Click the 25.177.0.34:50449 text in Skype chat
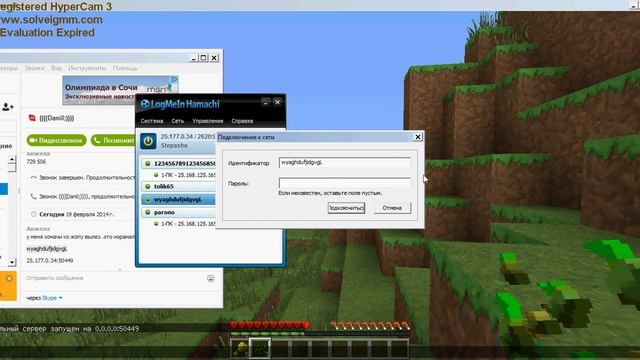640x360 pixels. (x=50, y=260)
